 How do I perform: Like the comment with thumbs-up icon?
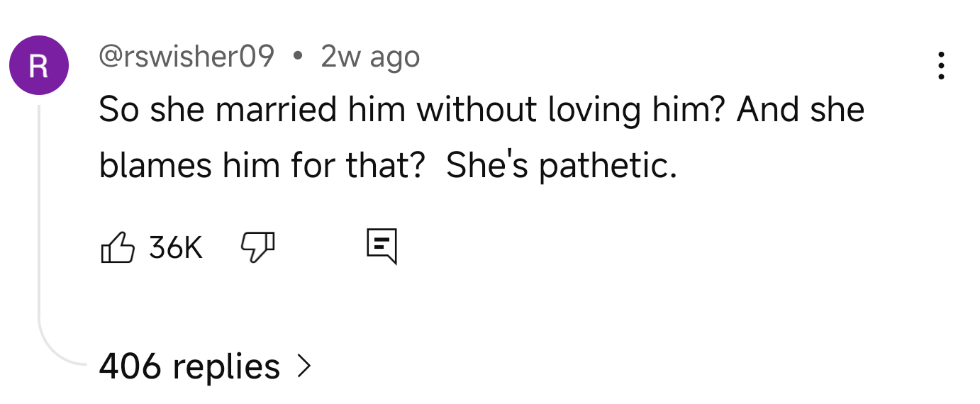(118, 247)
